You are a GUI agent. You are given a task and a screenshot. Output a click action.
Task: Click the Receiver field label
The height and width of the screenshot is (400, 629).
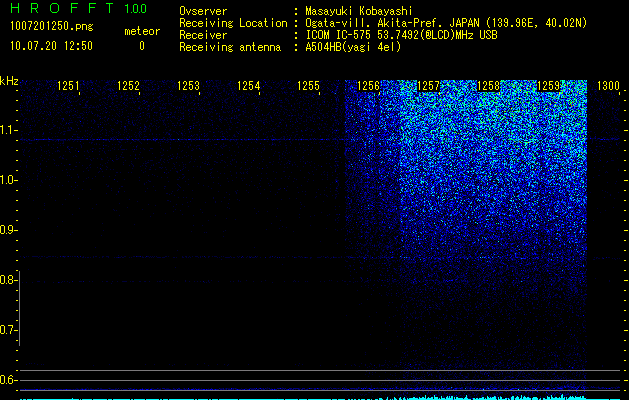(203, 35)
